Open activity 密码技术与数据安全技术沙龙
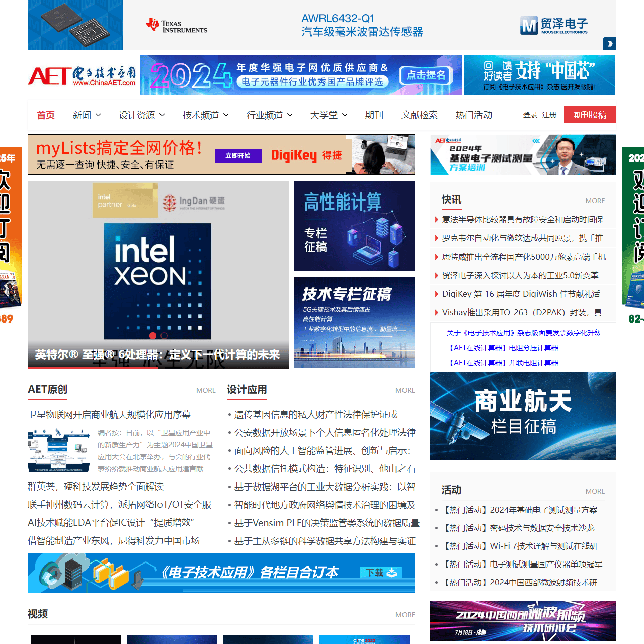This screenshot has width=644, height=644. click(518, 528)
